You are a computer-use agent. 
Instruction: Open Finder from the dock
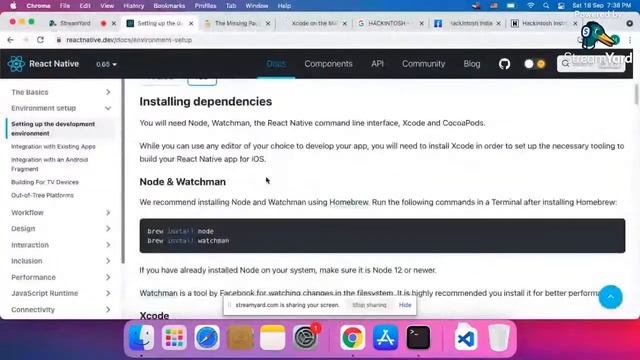(142, 338)
